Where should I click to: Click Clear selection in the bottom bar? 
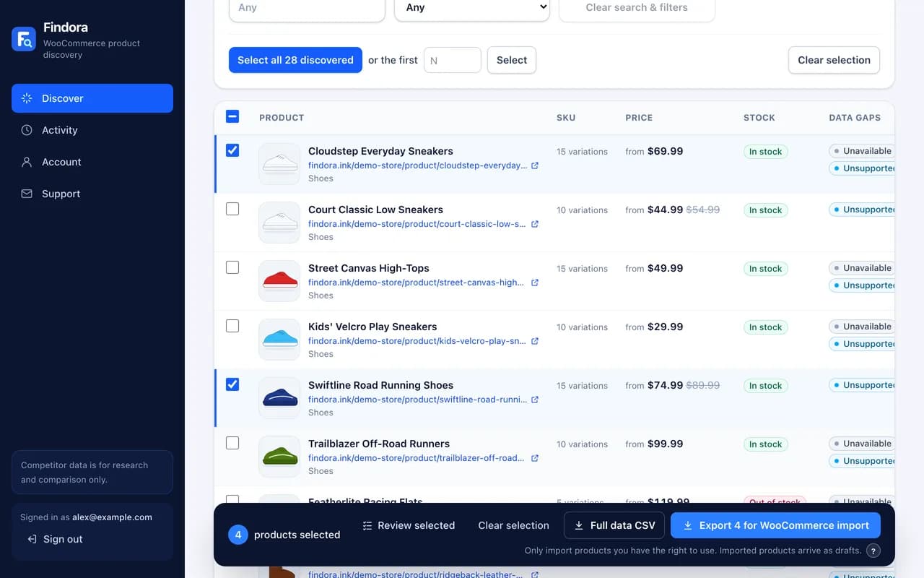(x=513, y=525)
